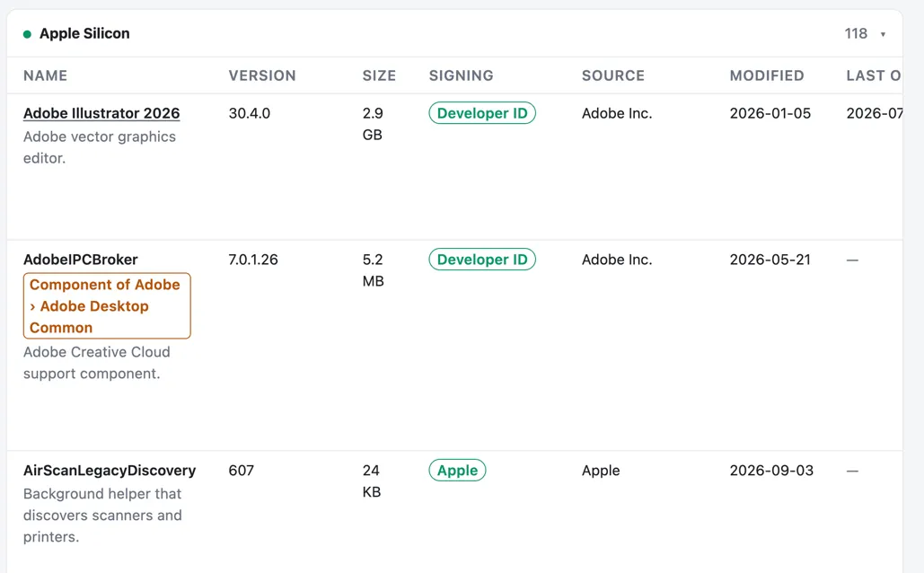Select the 24 KB size cell
This screenshot has height=573, width=924.
click(371, 481)
